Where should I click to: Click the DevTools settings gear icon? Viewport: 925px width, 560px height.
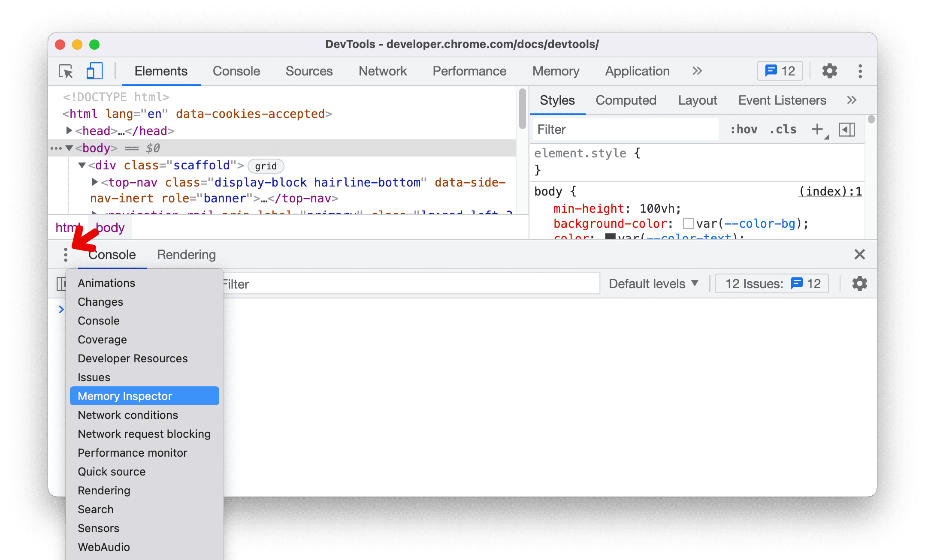pyautogui.click(x=829, y=71)
